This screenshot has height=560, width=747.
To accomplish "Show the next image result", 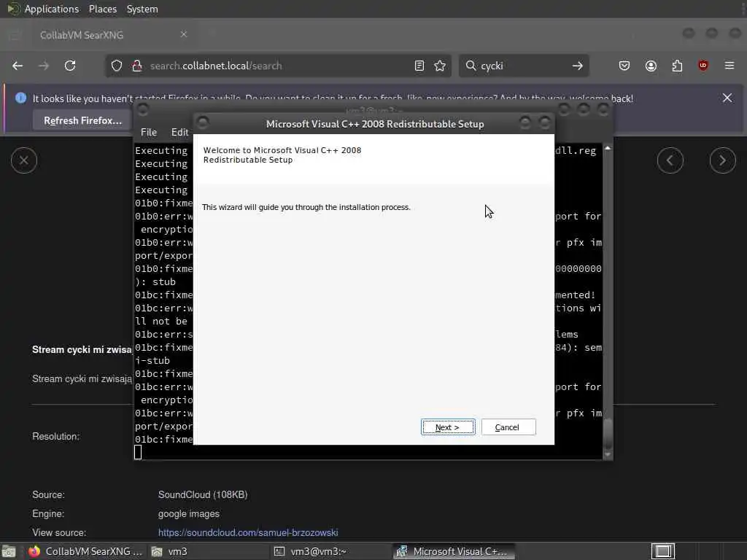I will tap(722, 160).
